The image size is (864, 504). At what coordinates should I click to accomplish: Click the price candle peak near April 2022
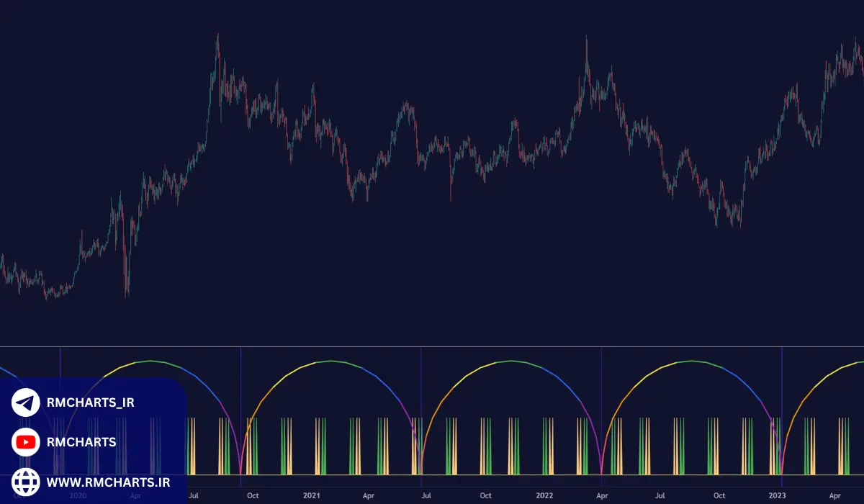tap(586, 37)
